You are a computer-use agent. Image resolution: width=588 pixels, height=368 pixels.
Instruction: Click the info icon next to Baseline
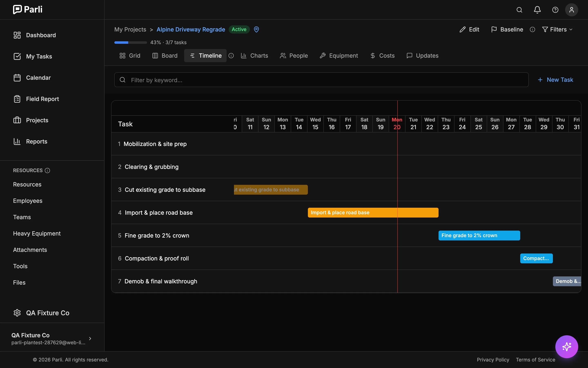(532, 29)
